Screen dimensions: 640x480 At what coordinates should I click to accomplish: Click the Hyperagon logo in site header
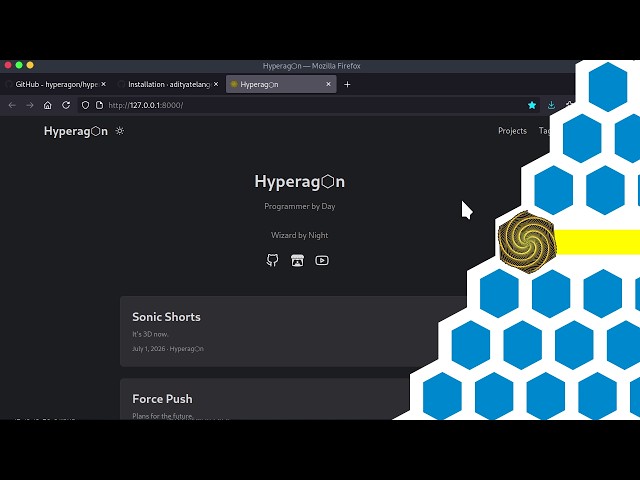coord(76,131)
